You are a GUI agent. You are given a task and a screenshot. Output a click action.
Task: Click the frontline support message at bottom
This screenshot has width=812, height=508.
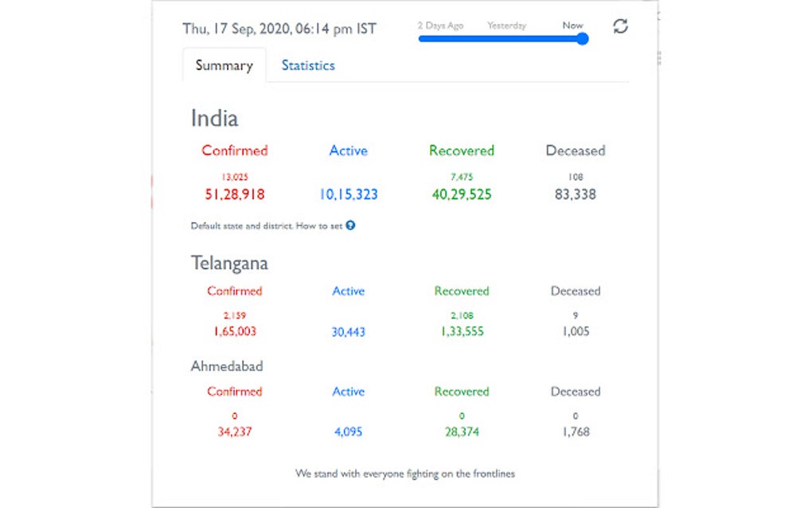[405, 473]
